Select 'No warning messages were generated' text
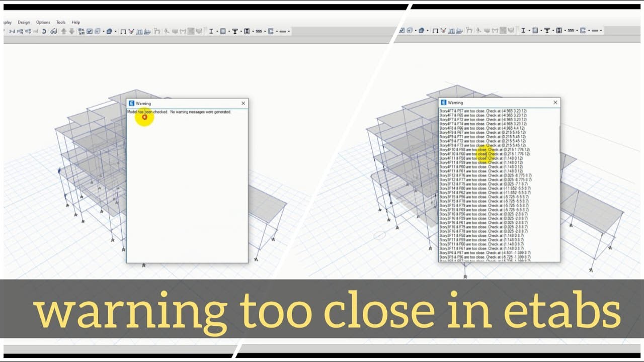 201,112
